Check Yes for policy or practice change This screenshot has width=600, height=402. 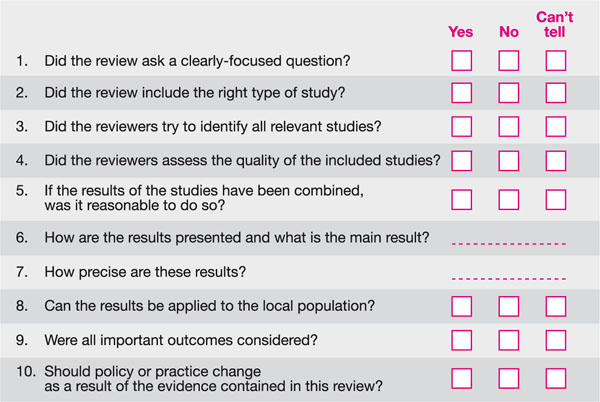click(461, 378)
